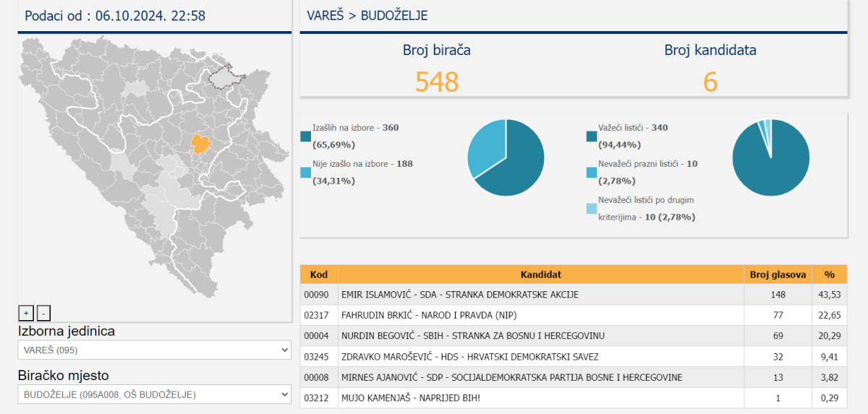The height and width of the screenshot is (414, 868).
Task: Click the 'Nevažeći prazni listići' legend swatch
Action: click(x=592, y=173)
